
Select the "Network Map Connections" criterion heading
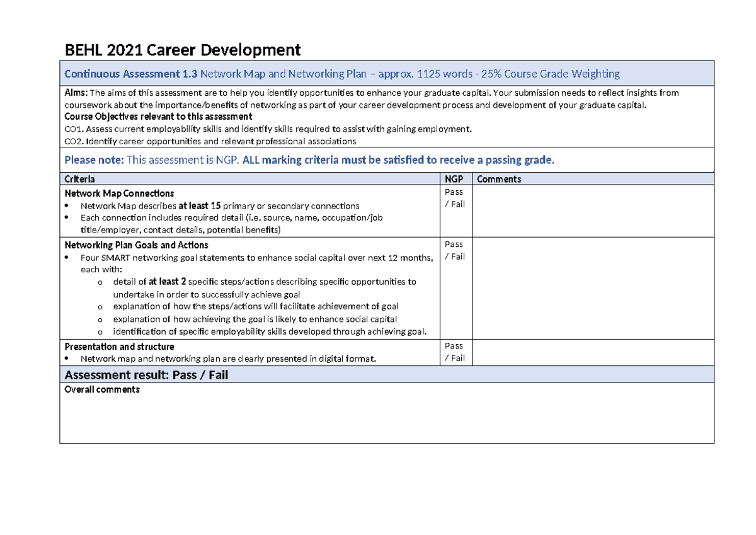tap(120, 193)
